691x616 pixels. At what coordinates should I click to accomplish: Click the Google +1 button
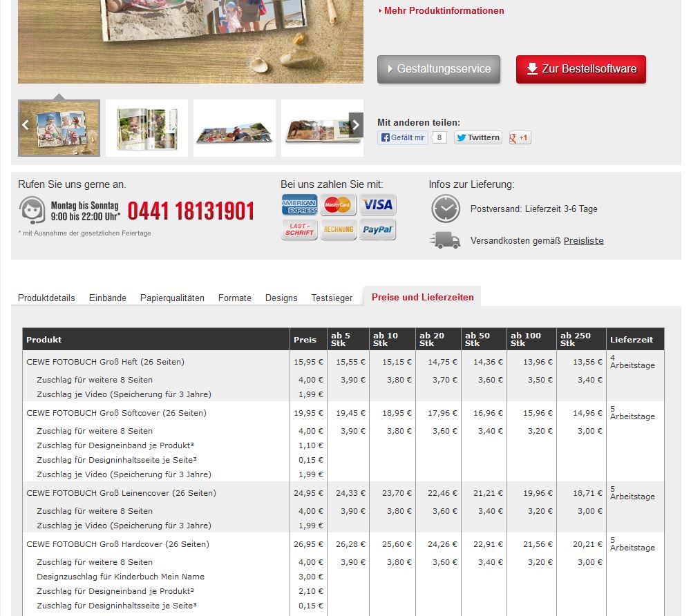pyautogui.click(x=520, y=137)
